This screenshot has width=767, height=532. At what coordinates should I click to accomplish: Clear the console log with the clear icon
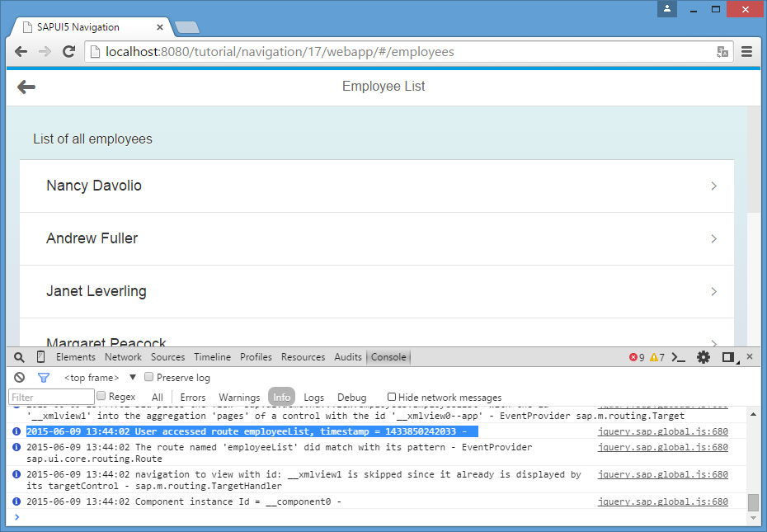click(x=20, y=378)
